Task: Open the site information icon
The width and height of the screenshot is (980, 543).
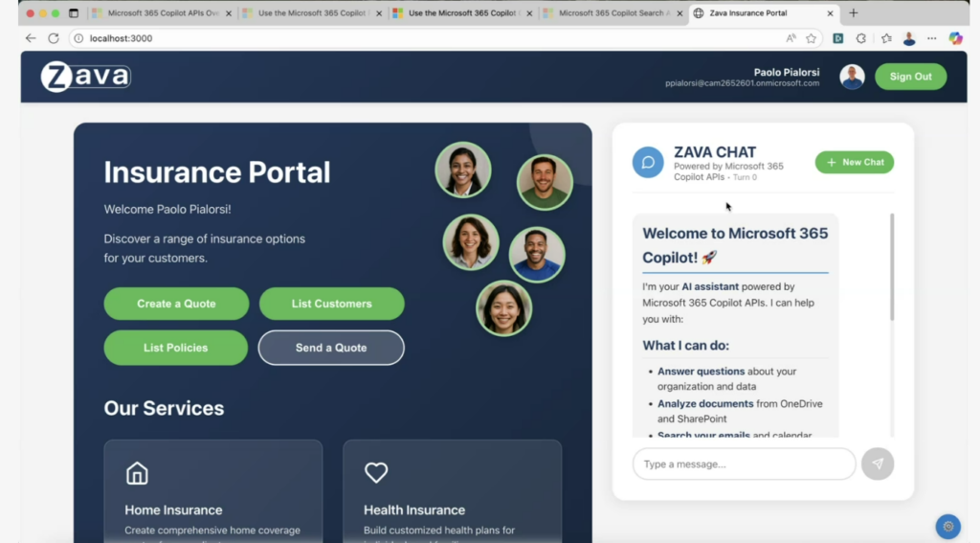Action: coord(78,38)
